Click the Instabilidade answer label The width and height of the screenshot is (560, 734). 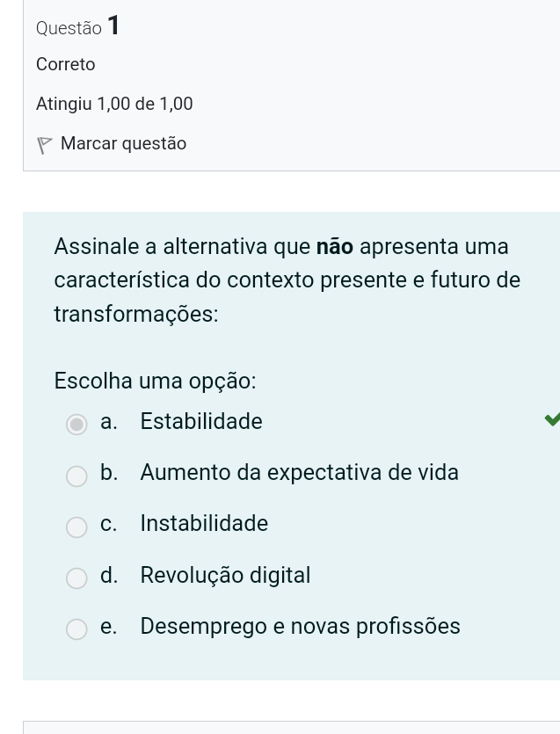click(x=204, y=524)
